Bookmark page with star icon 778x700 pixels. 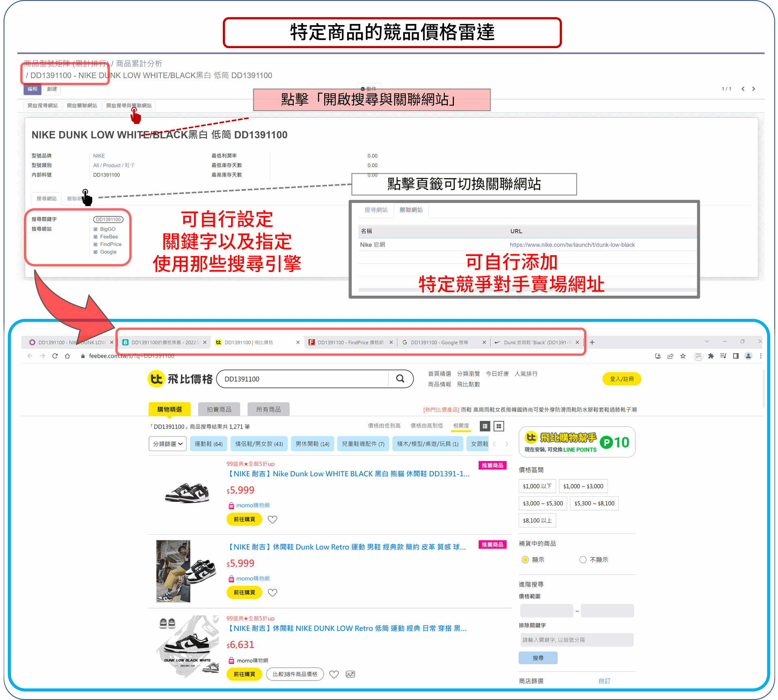[x=683, y=356]
